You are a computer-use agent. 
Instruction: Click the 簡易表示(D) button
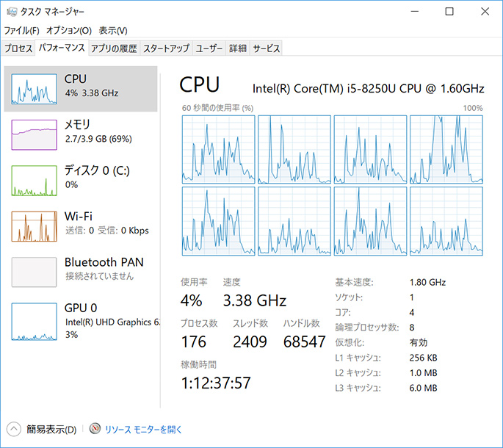pos(51,430)
